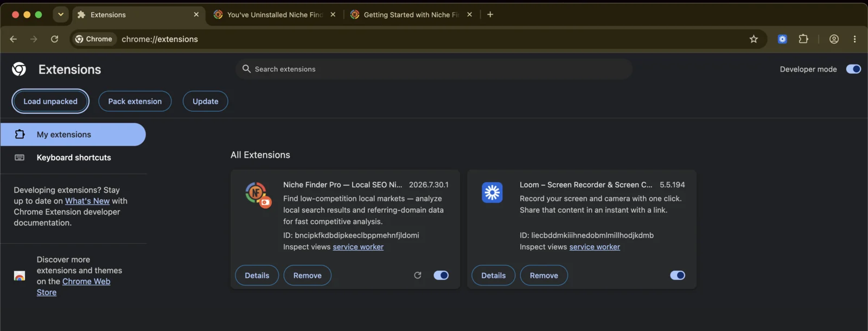Open Details for Loom extension
This screenshot has height=331, width=868.
(x=494, y=275)
